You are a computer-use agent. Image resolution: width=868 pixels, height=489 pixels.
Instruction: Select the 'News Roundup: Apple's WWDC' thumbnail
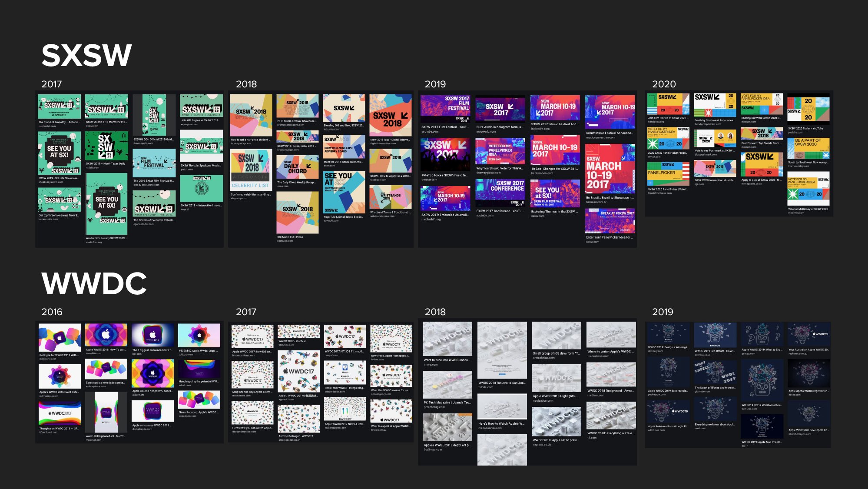click(199, 399)
